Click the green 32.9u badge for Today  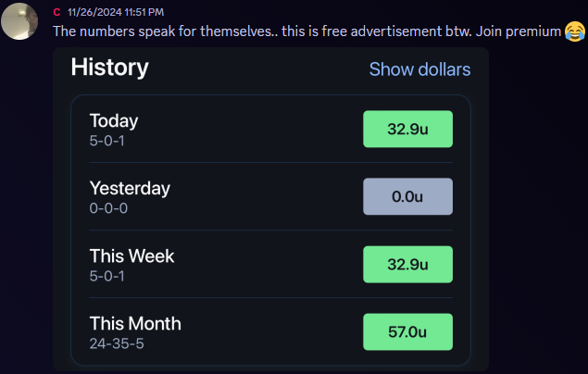[407, 129]
